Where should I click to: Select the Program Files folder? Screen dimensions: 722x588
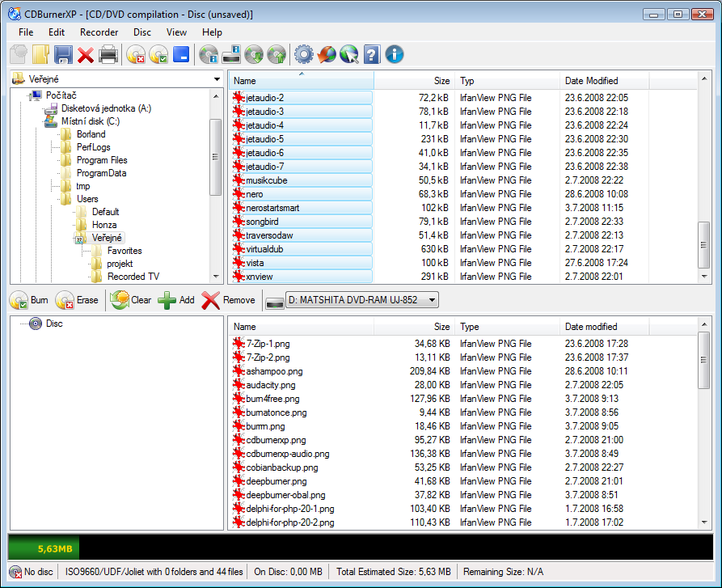click(102, 160)
